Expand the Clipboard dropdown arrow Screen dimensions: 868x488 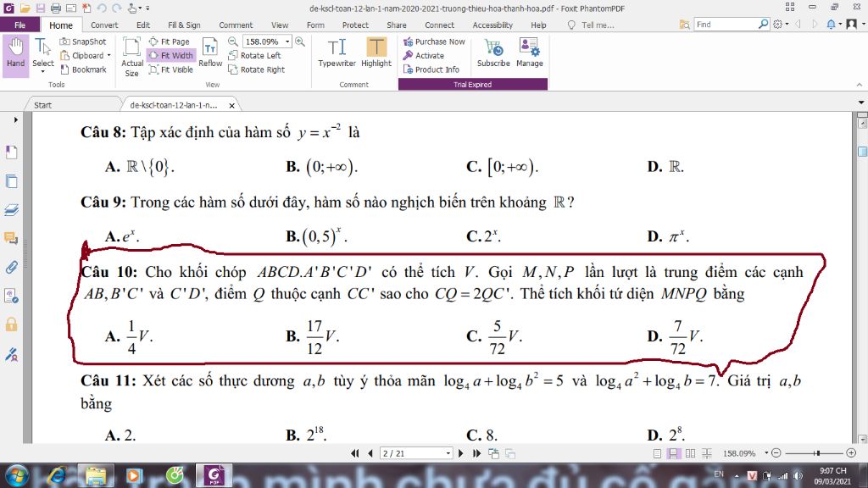coord(109,55)
